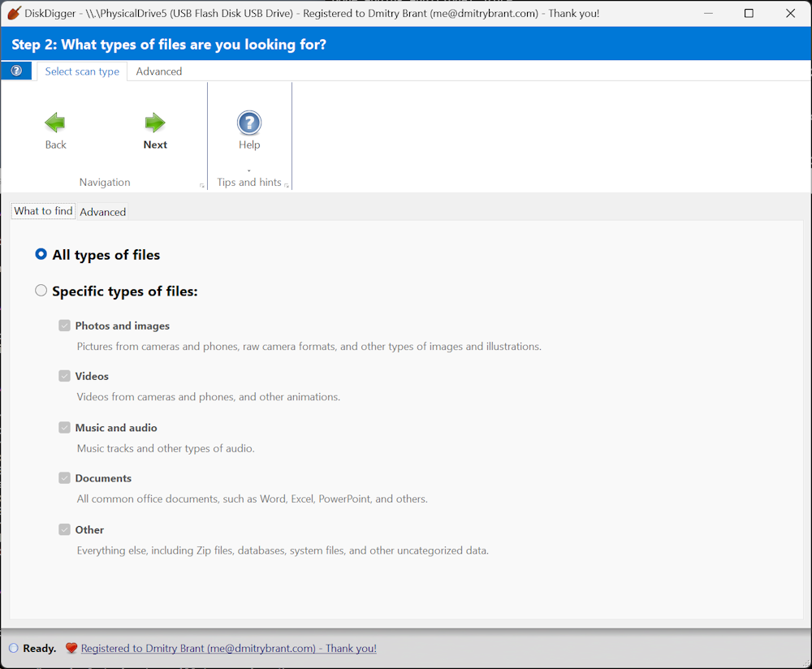Click the Ready status circle icon
Image resolution: width=812 pixels, height=669 pixels.
(14, 648)
